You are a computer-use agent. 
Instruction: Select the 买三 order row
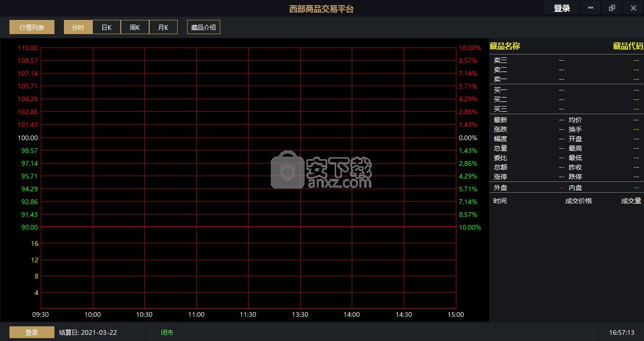pyautogui.click(x=566, y=109)
